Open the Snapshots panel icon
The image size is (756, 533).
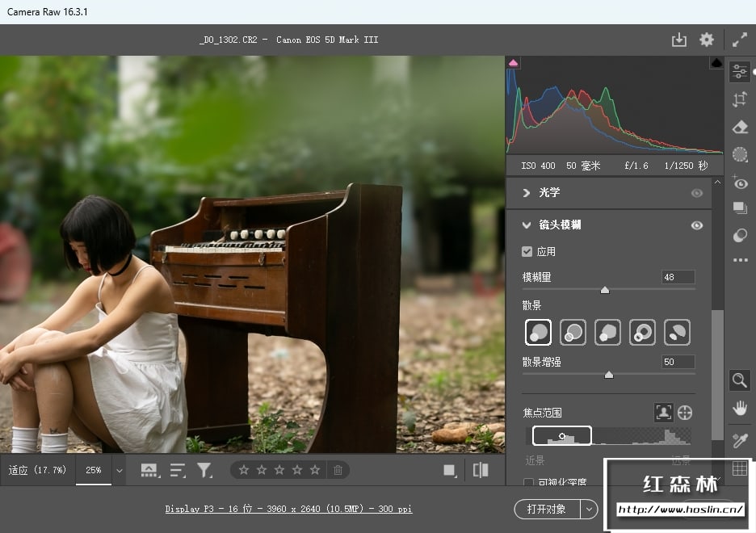(740, 208)
